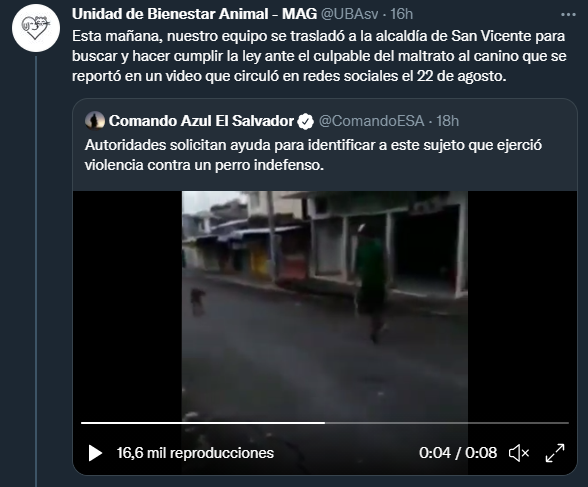The width and height of the screenshot is (588, 487).
Task: Open Comando Azul El Salvador account name
Action: pos(201,121)
